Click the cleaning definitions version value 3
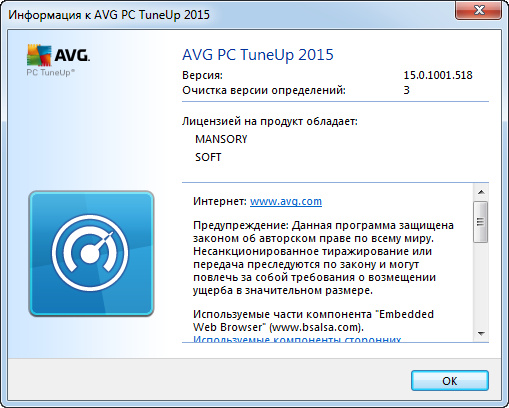This screenshot has height=408, width=509. pos(406,90)
